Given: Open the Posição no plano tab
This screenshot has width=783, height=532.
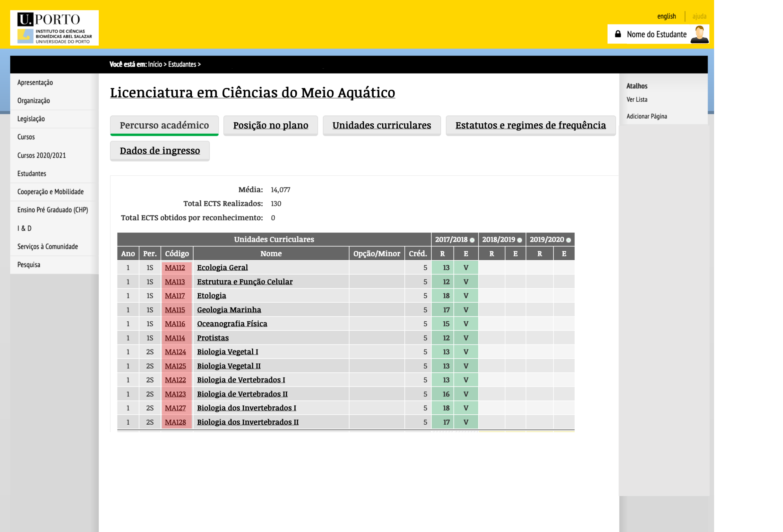Looking at the screenshot, I should [271, 125].
